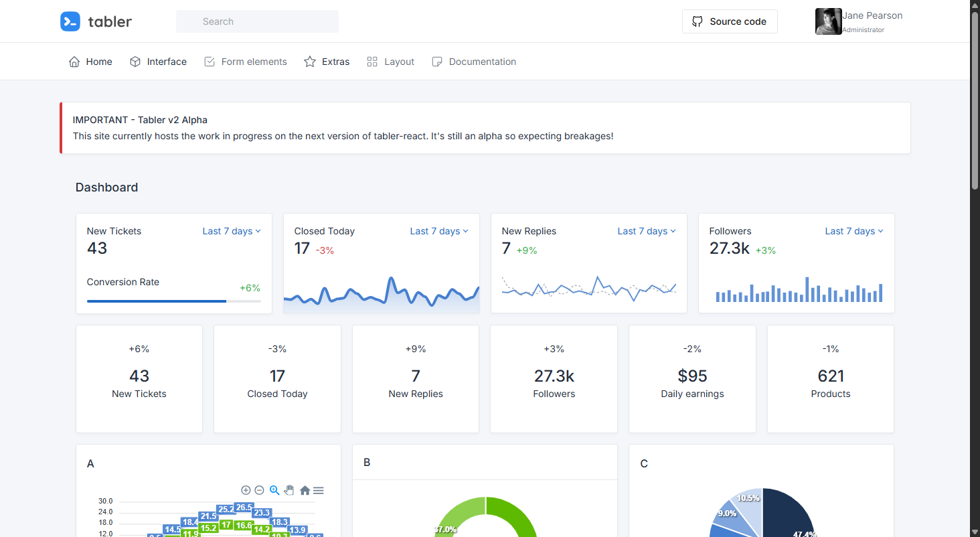Expand New Tickets 'Last 7 days' dropdown
The image size is (980, 537).
tap(232, 231)
